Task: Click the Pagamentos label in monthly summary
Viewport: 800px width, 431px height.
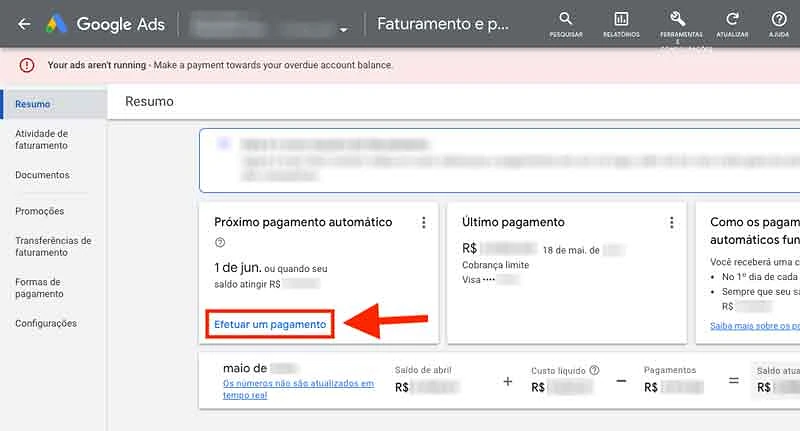Action: pos(669,370)
